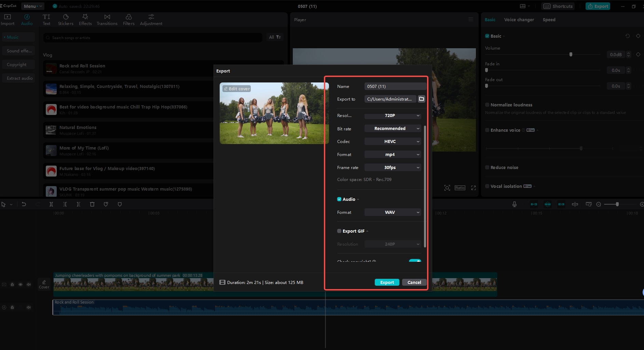
Task: Open the Transitions tab
Action: click(107, 20)
